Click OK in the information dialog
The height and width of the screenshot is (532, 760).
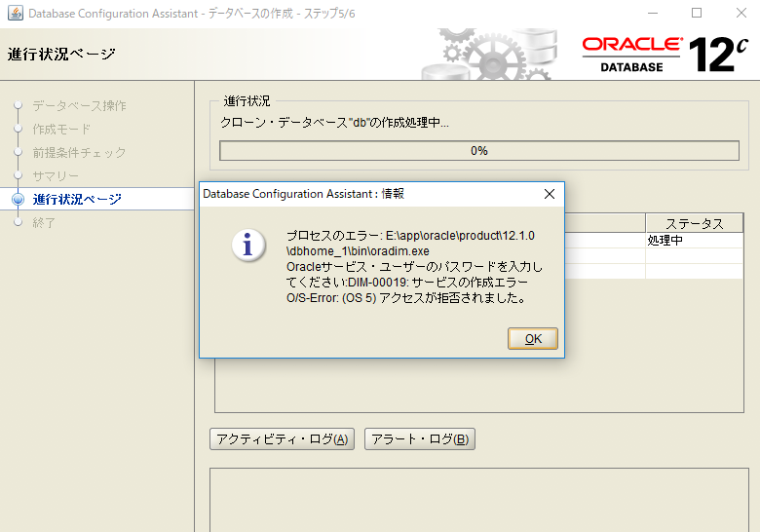(533, 339)
